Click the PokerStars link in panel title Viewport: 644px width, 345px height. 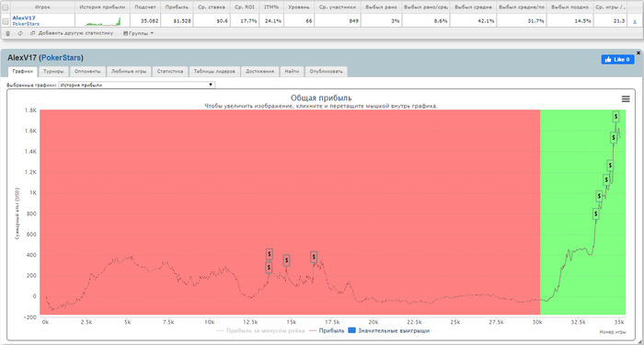point(62,58)
